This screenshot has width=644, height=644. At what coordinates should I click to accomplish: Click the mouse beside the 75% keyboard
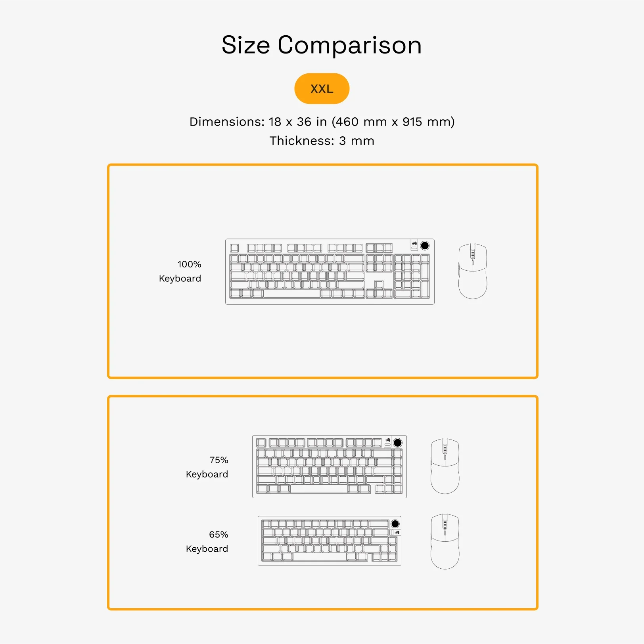(445, 466)
